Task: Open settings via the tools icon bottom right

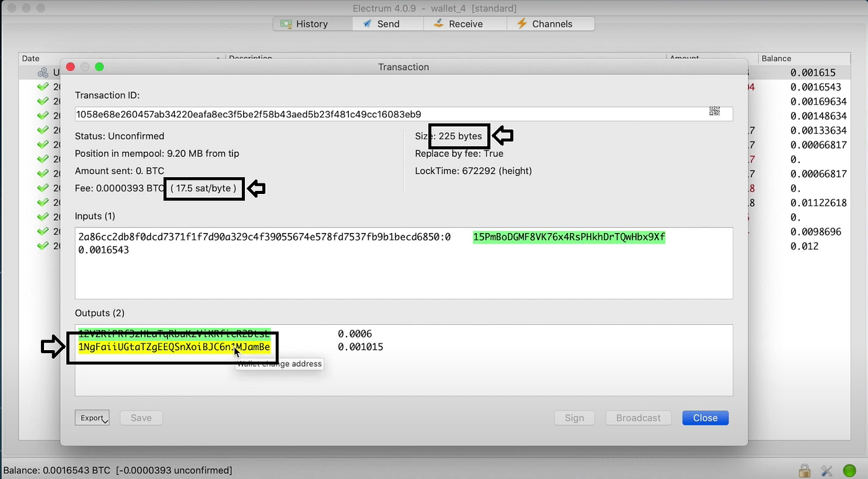Action: pyautogui.click(x=826, y=470)
